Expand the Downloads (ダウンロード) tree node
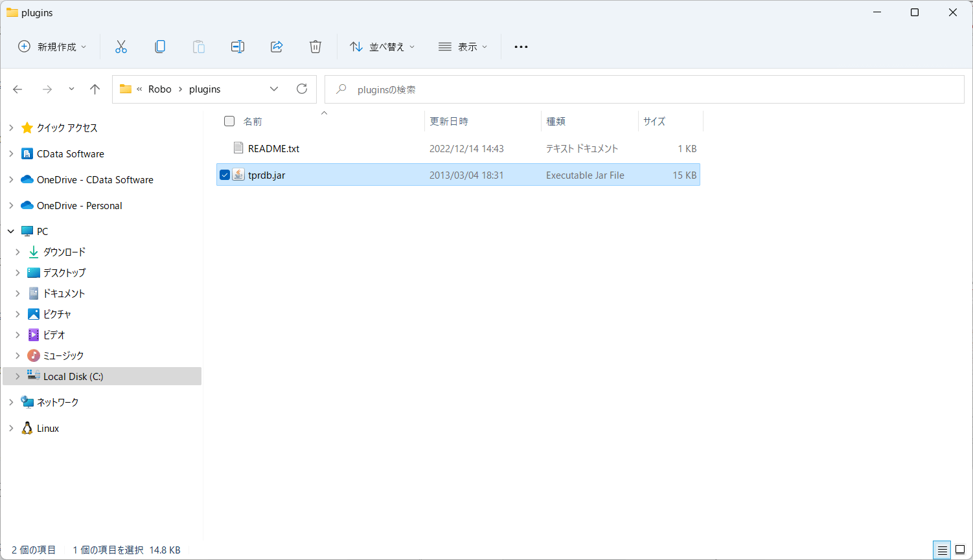 point(17,252)
